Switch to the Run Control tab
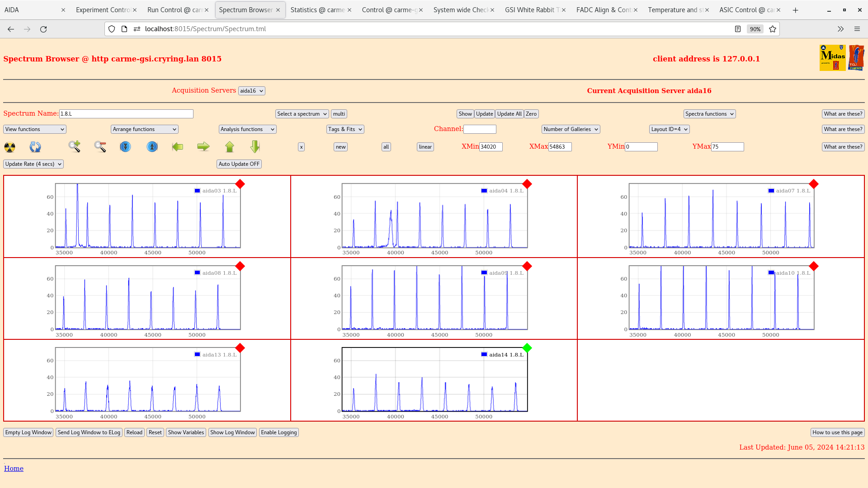The image size is (868, 488). click(x=174, y=10)
